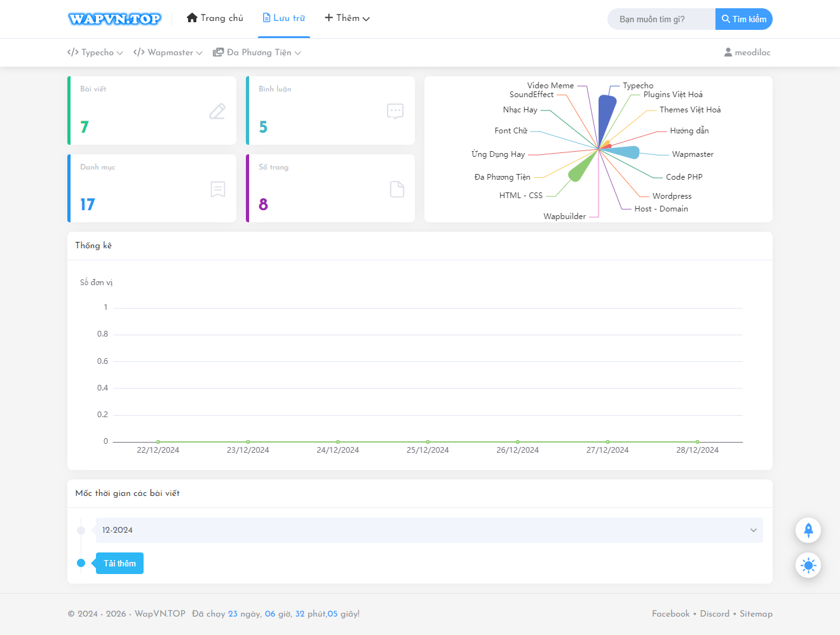The width and height of the screenshot is (840, 635).
Task: Click the Themes Việt Hoá chart label
Action: coord(690,109)
